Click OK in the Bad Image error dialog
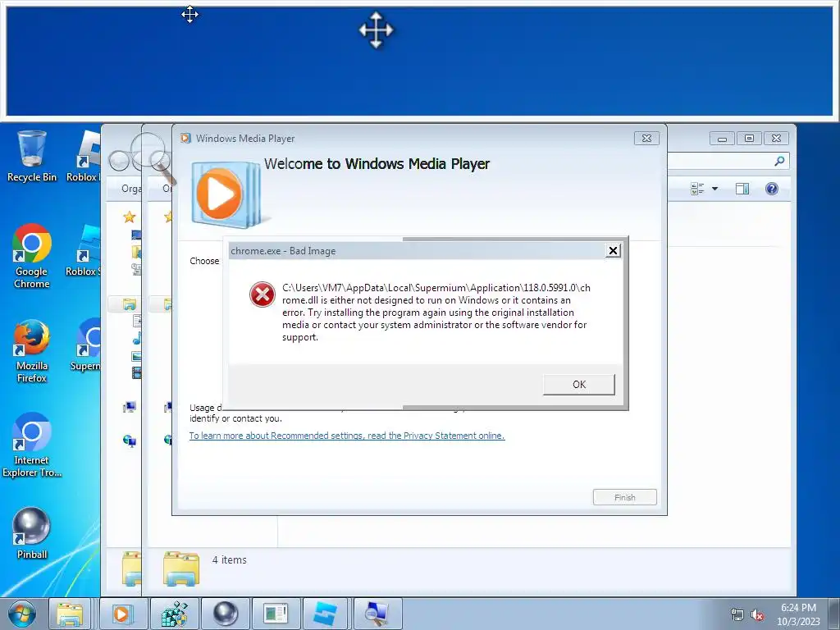This screenshot has width=840, height=630. coord(578,384)
